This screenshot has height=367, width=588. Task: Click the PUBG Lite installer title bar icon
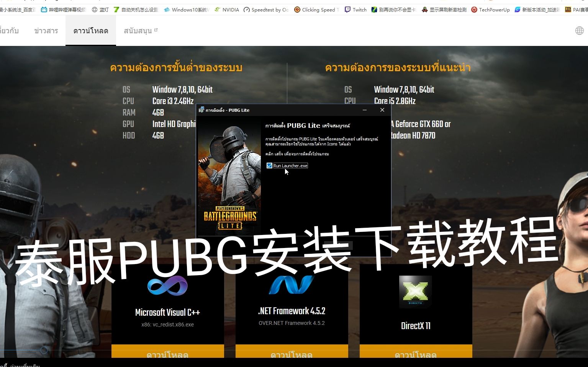point(201,110)
